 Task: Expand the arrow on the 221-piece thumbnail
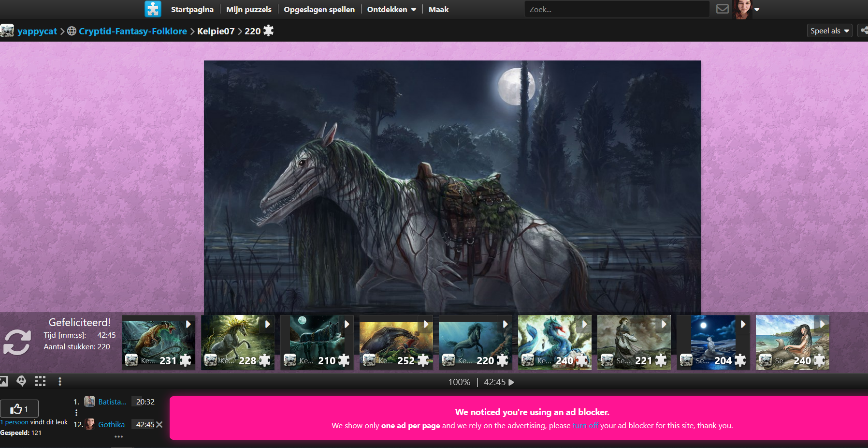tap(664, 324)
